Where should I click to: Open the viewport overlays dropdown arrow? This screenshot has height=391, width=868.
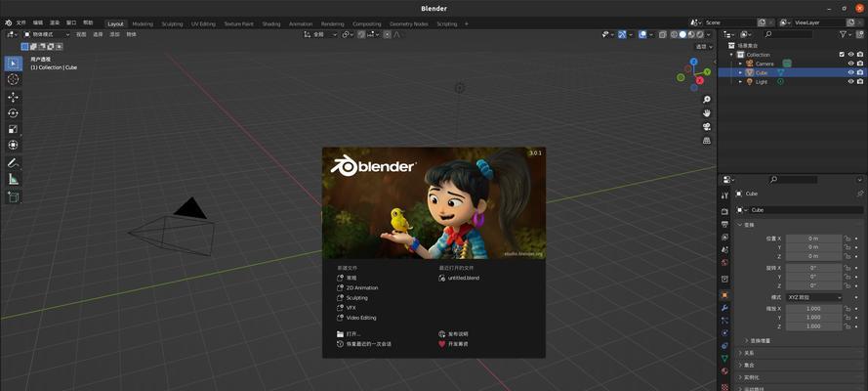(x=650, y=34)
